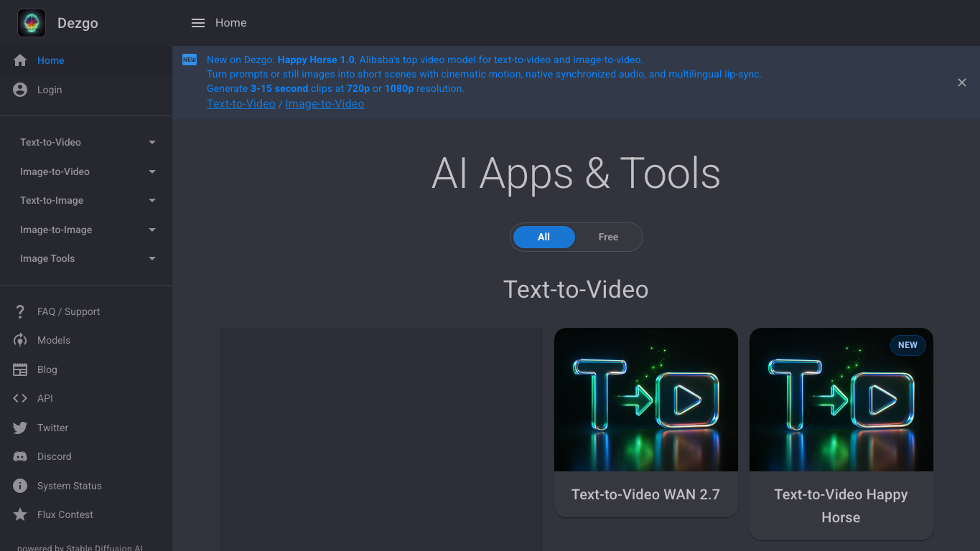The height and width of the screenshot is (551, 980).
Task: Go to Home in sidebar
Action: pos(86,60)
